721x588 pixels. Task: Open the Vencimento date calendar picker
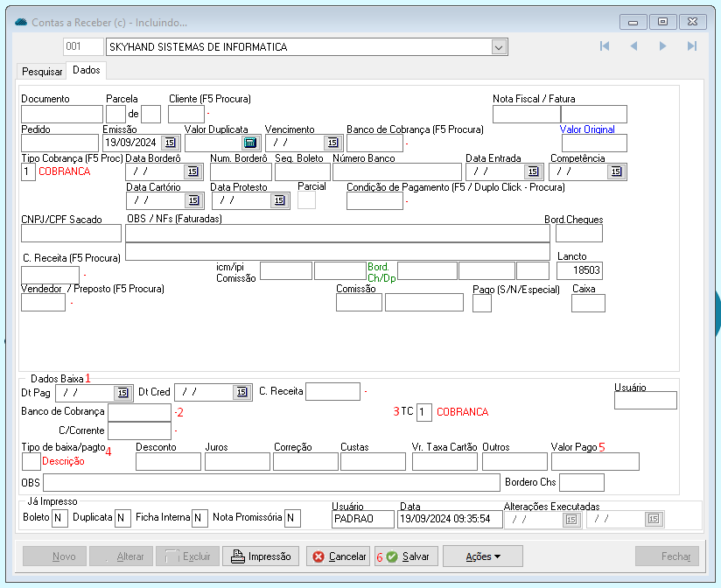[332, 143]
